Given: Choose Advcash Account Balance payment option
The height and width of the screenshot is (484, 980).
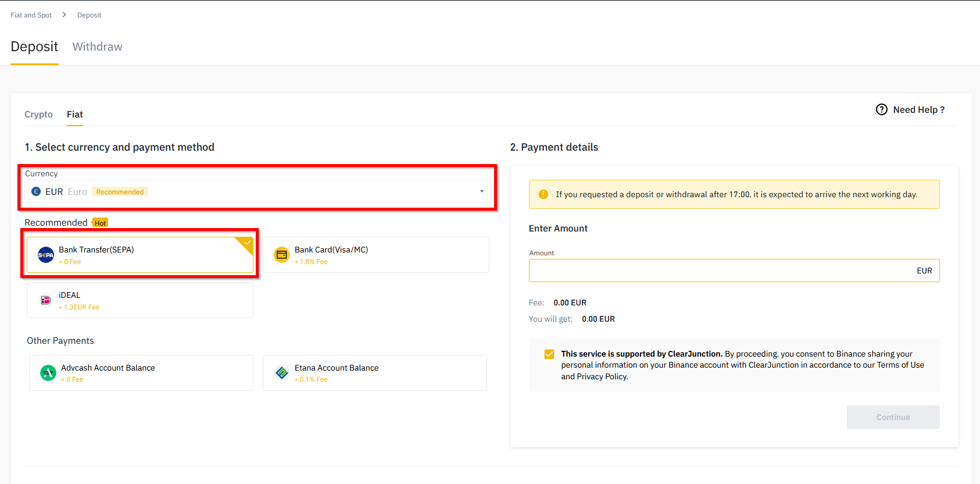Looking at the screenshot, I should click(x=141, y=373).
